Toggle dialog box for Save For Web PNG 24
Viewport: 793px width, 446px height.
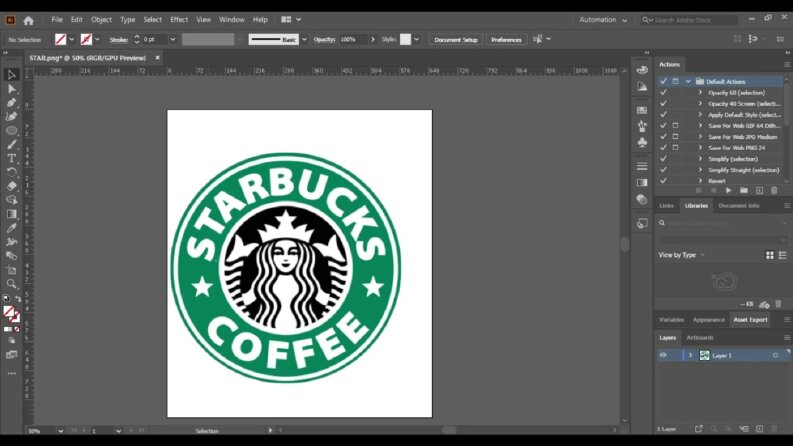click(x=675, y=148)
